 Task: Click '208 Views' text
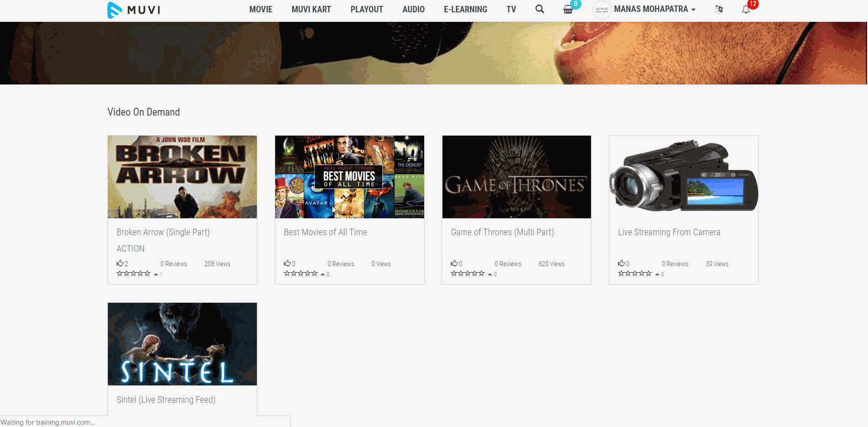pyautogui.click(x=217, y=264)
